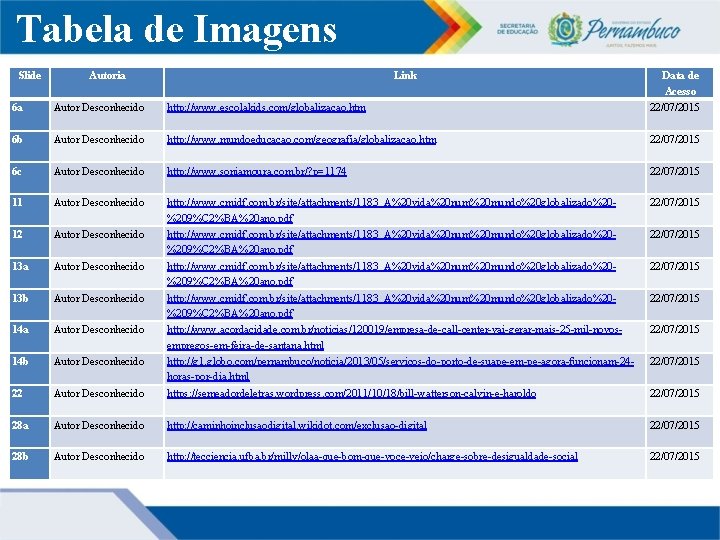Click the 22/07/2015 date in row 6a

[674, 107]
